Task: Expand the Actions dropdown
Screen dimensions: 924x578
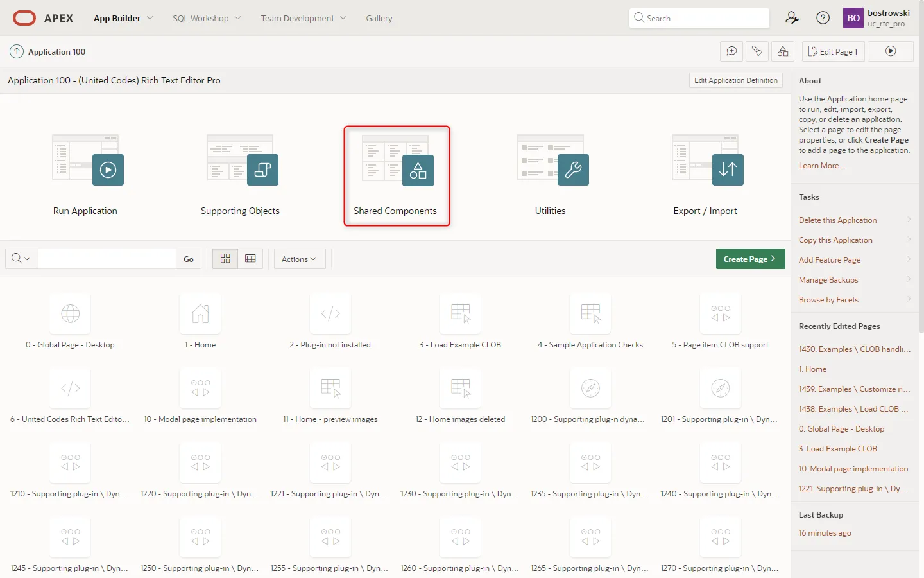Action: click(299, 259)
